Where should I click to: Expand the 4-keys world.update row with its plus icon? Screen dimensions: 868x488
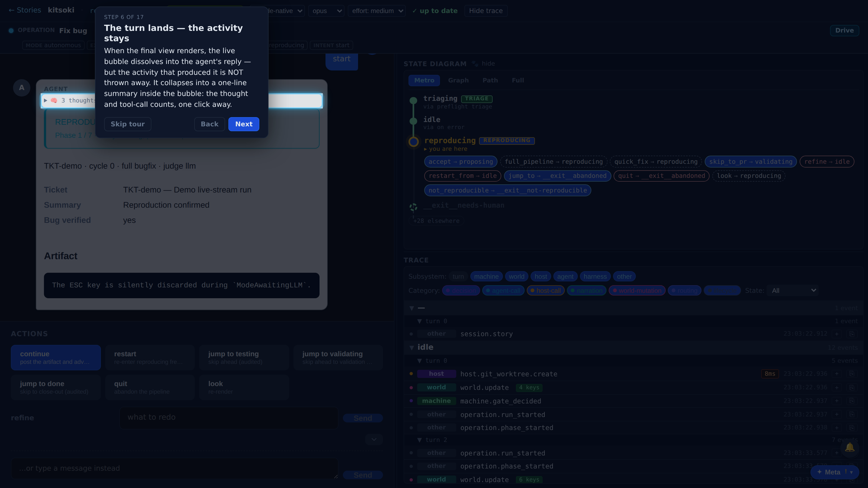[x=837, y=387]
